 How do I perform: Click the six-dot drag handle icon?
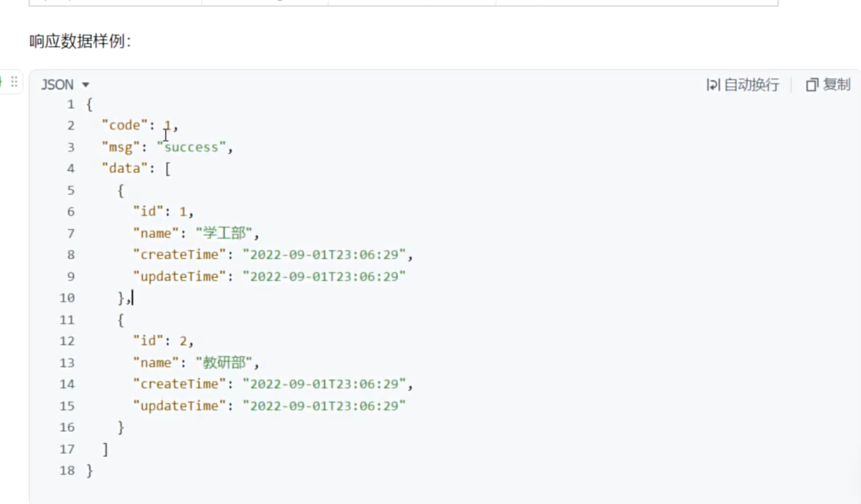[14, 82]
